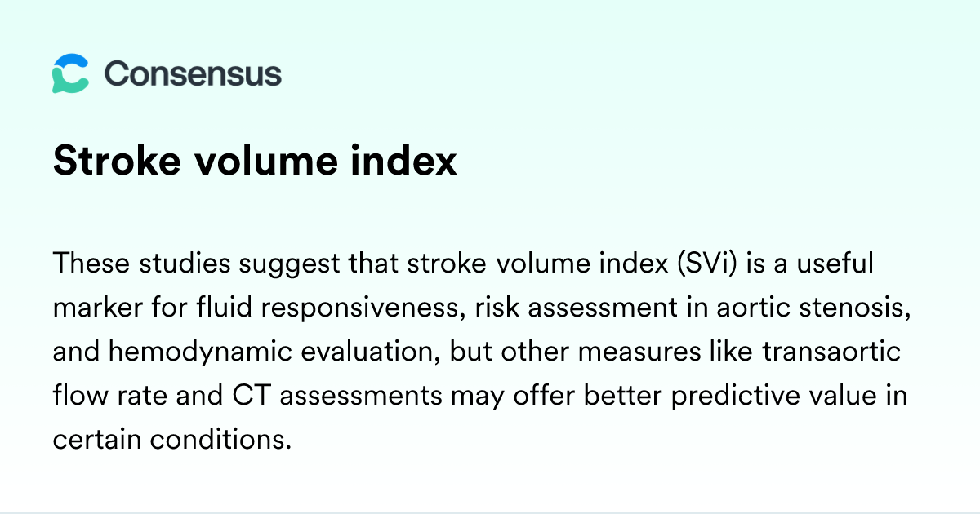Click the phrase 'useful' in first summary line
The image size is (980, 514).
click(834, 264)
